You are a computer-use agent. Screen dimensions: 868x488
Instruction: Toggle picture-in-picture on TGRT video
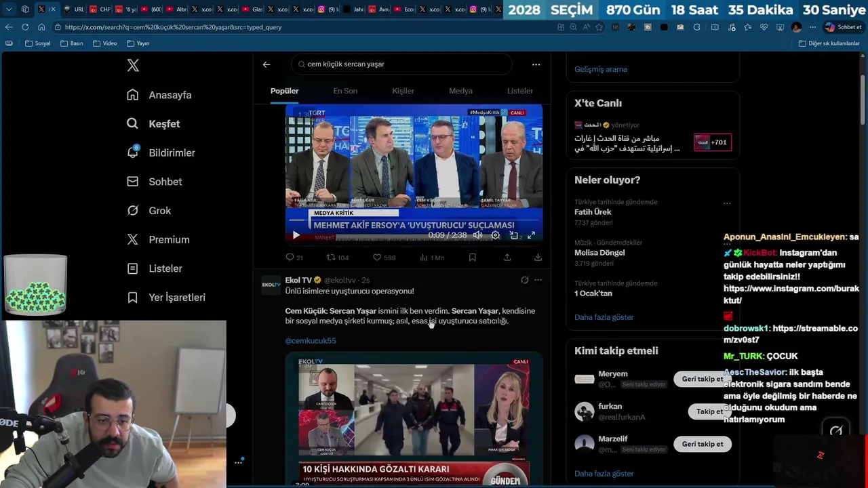(x=513, y=235)
